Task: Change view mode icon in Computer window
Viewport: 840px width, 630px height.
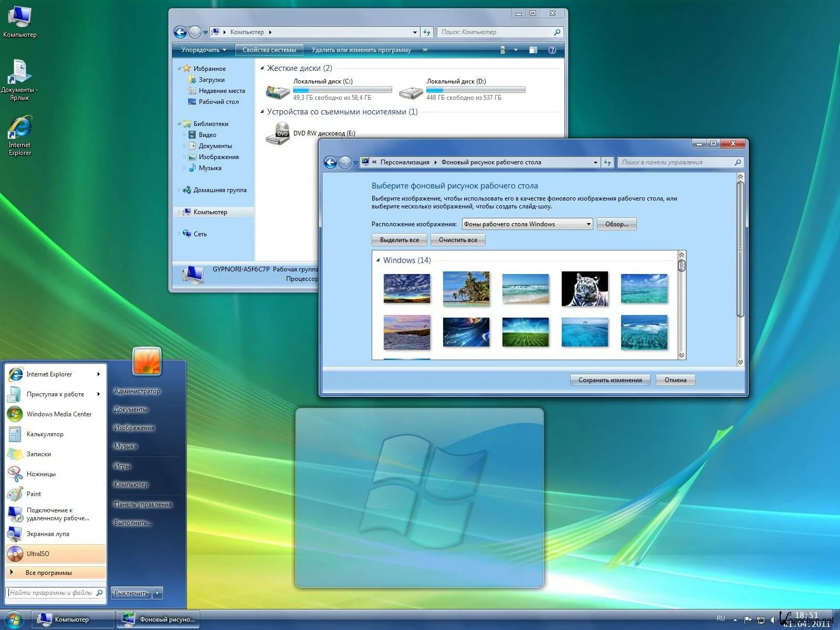Action: 502,50
